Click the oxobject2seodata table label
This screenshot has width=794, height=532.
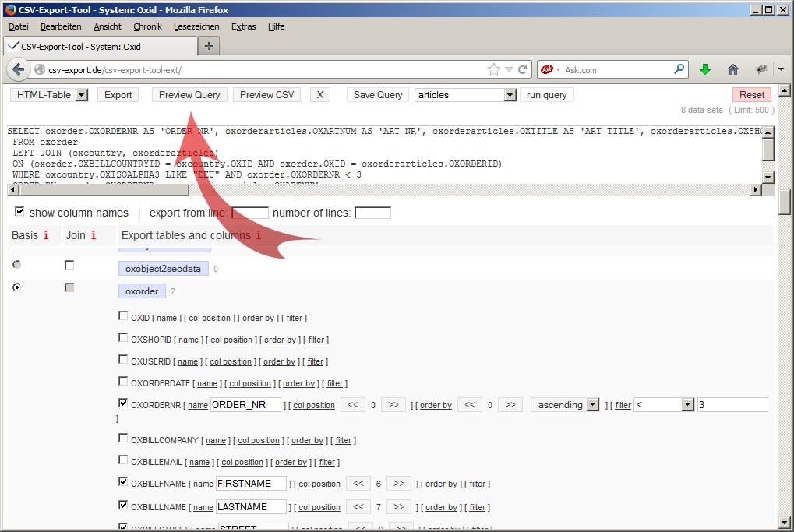click(163, 268)
